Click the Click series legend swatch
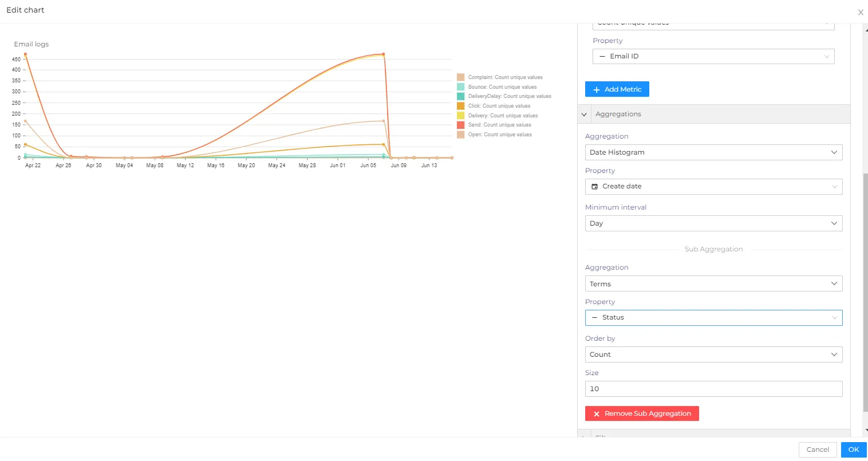 click(460, 106)
